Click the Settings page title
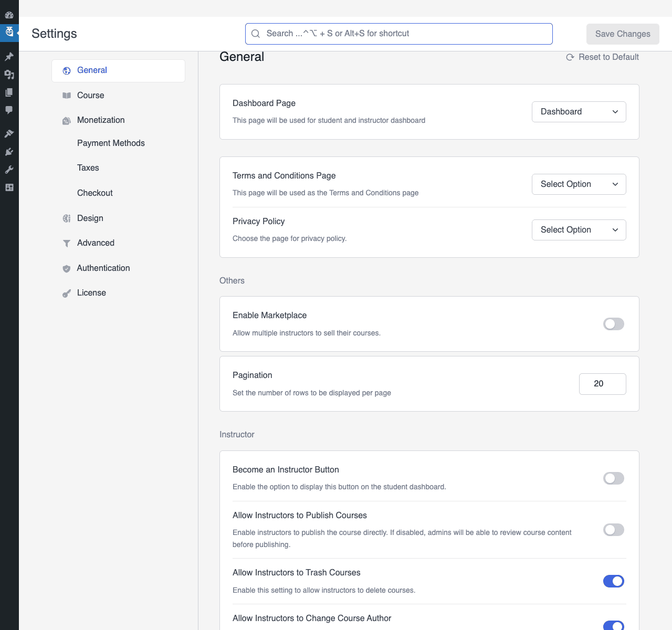This screenshot has height=630, width=672. pos(54,34)
